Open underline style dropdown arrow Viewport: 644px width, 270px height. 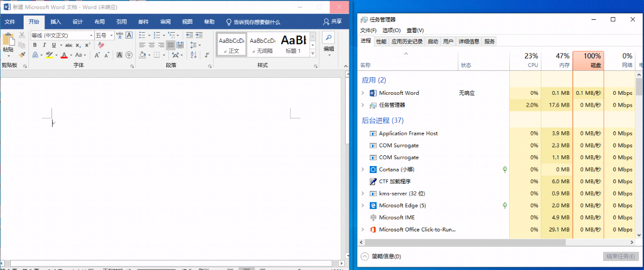pyautogui.click(x=61, y=45)
